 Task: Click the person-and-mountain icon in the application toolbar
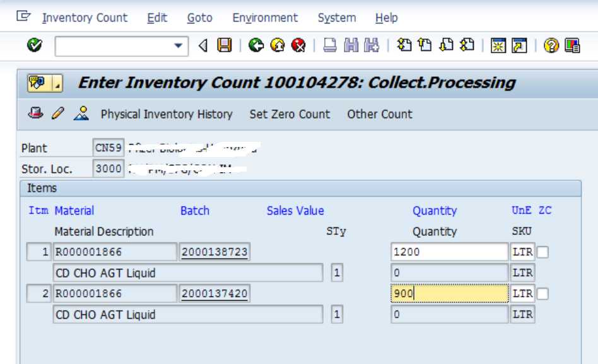[x=81, y=113]
